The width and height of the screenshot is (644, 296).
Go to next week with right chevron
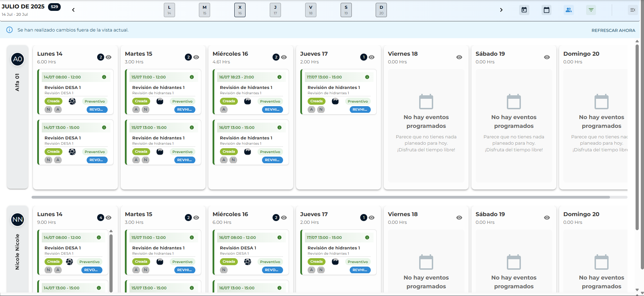pos(501,10)
